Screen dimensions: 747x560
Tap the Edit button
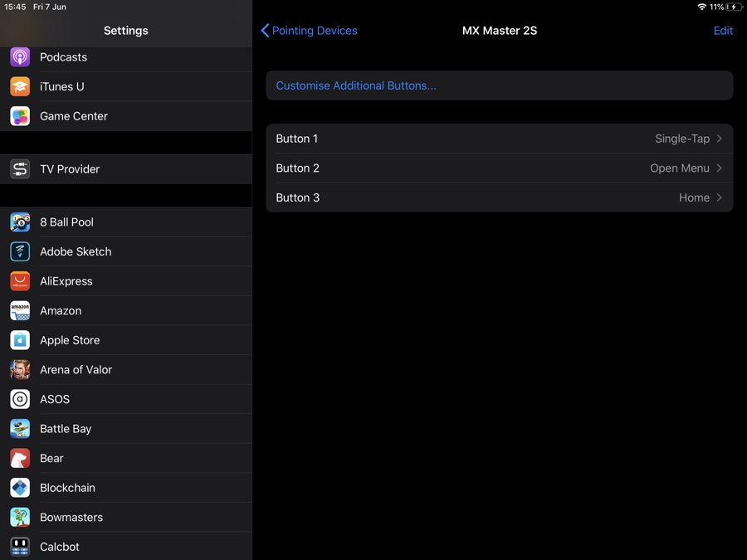point(723,31)
